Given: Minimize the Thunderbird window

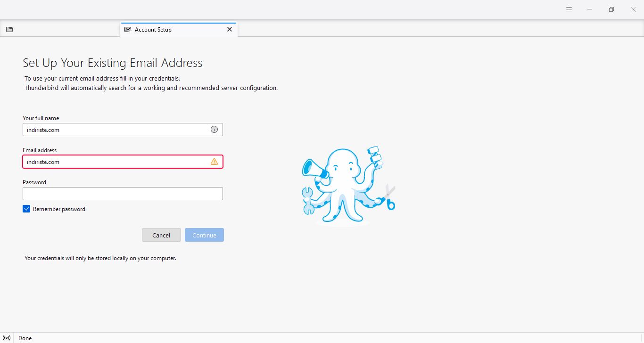Looking at the screenshot, I should 590,9.
